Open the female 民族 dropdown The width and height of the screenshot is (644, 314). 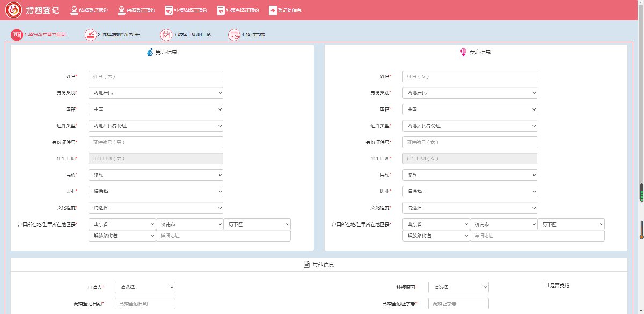point(469,175)
